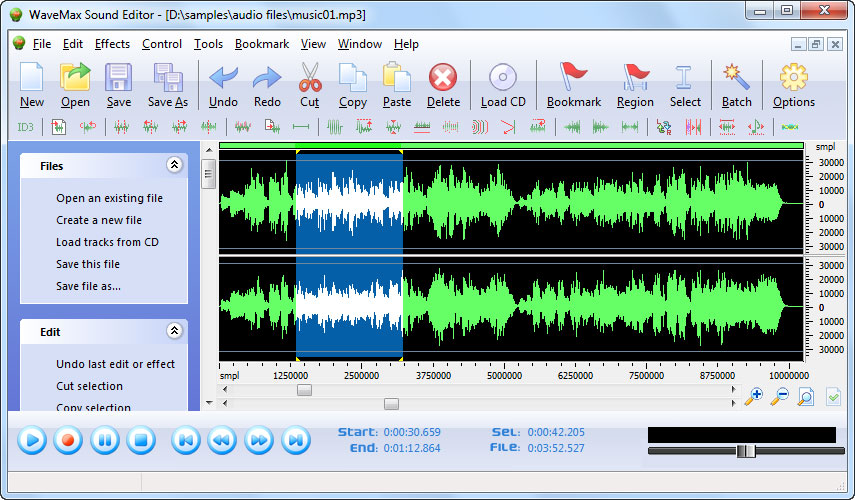Open the Bookmark menu
The image size is (855, 500).
click(x=262, y=44)
